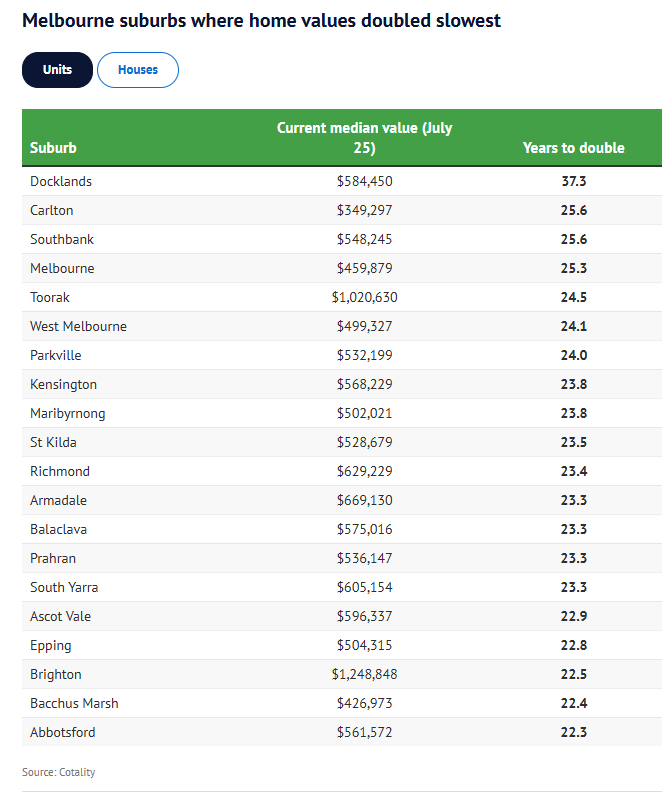This screenshot has width=672, height=801.
Task: Select the Docklands suburb row
Action: pos(61,182)
